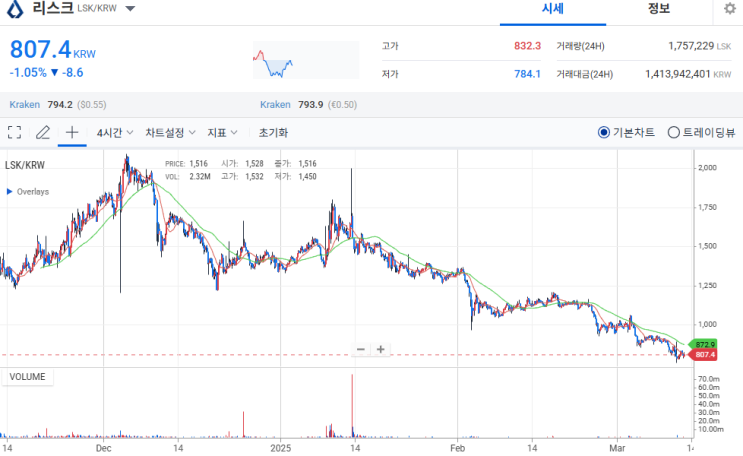Click the 807.4 KRW headline price
The width and height of the screenshot is (743, 456).
click(x=53, y=50)
